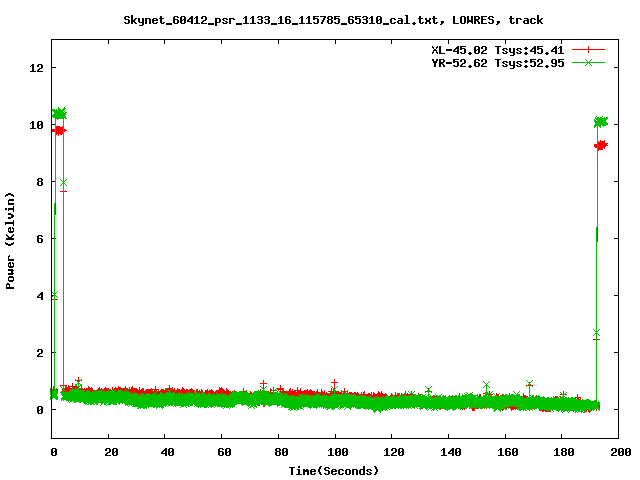Click the y-axis tick label 4

[x=40, y=296]
